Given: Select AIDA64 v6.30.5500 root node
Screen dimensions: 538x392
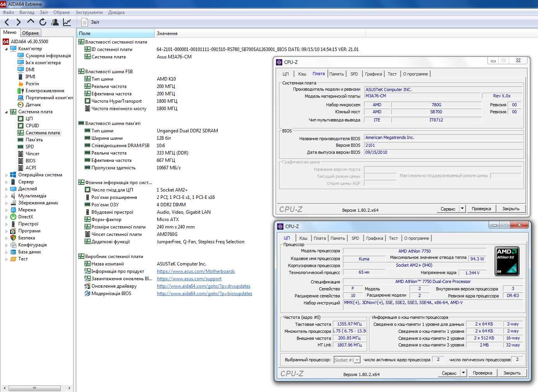Looking at the screenshot, I should tap(30, 41).
